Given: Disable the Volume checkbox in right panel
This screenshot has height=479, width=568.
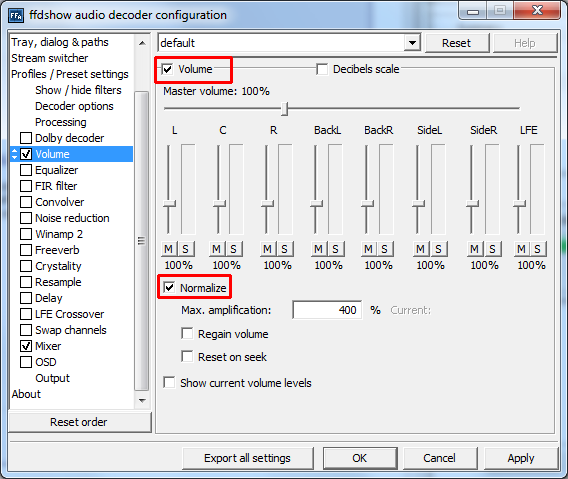Looking at the screenshot, I should point(167,69).
